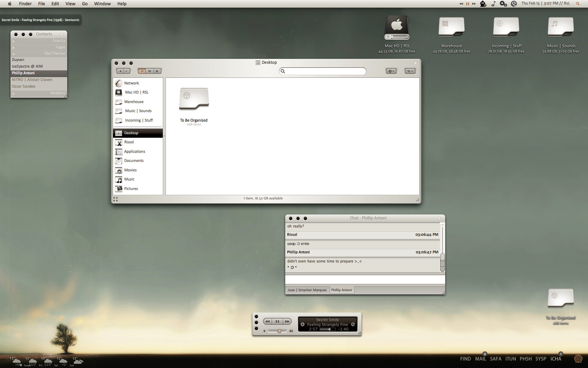Launch FIND from the dock
The height and width of the screenshot is (368, 588).
click(465, 359)
